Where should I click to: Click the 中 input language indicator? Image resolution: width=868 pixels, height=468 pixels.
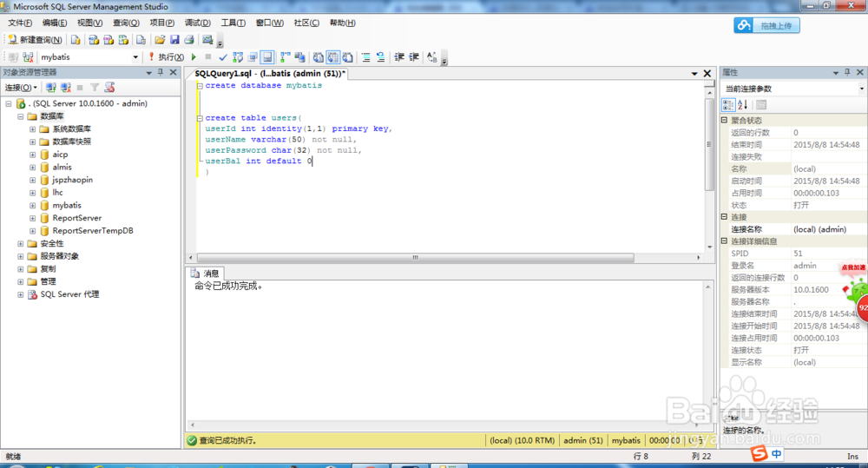[x=777, y=453]
